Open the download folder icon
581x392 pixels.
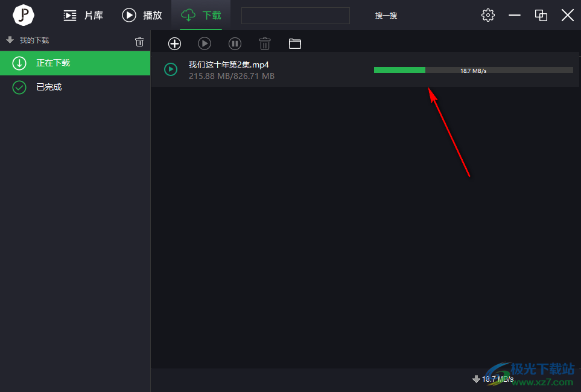tap(295, 43)
